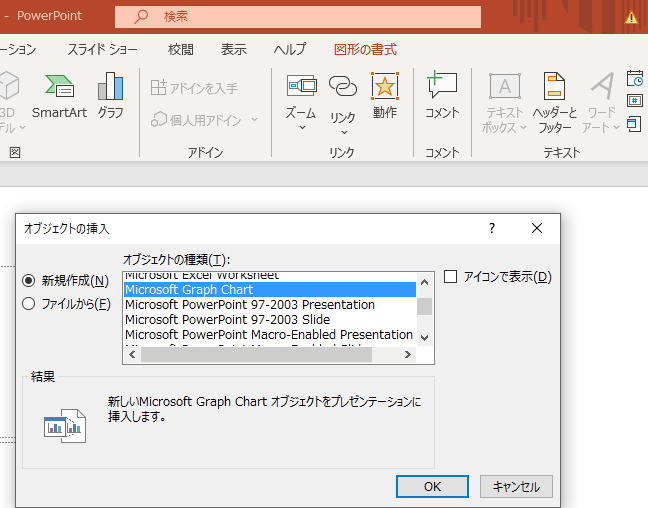This screenshot has width=648, height=508.
Task: Close the オブジェクトの挿入 dialog
Action: pos(537,228)
